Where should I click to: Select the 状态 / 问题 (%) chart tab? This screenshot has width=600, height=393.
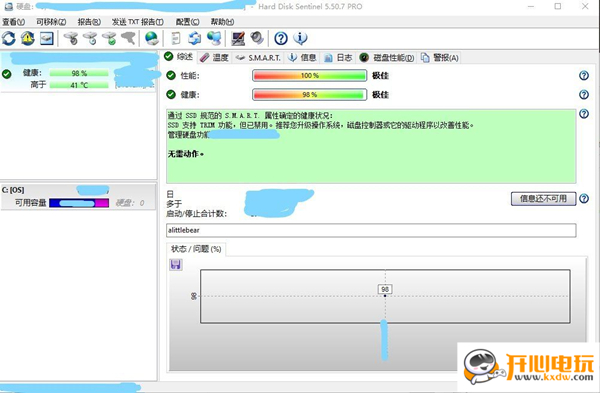196,249
